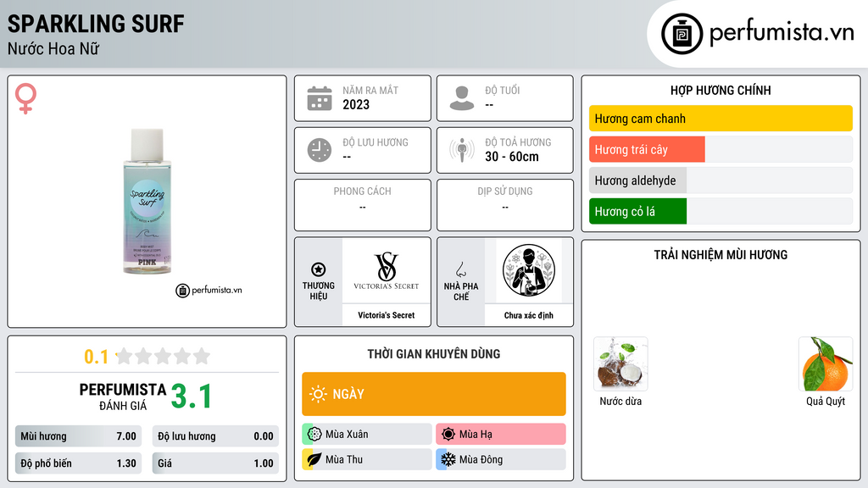Select the Hương cam chanh accord bar

coord(721,119)
